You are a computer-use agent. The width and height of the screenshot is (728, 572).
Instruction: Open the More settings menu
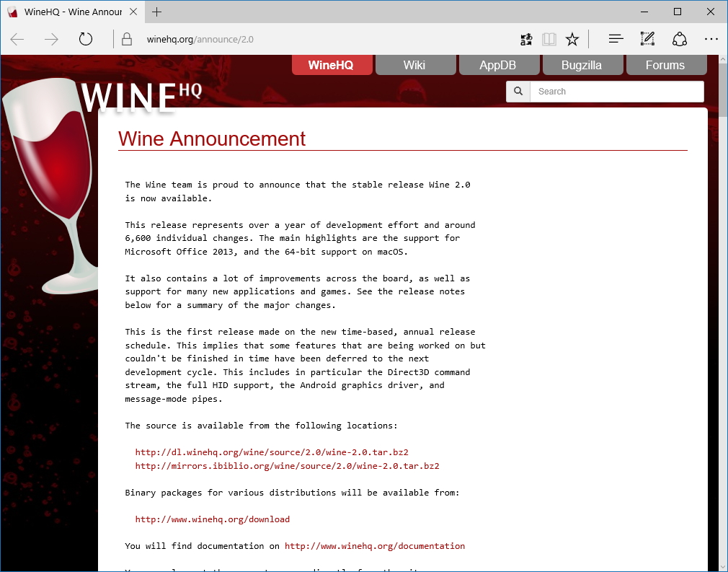711,38
